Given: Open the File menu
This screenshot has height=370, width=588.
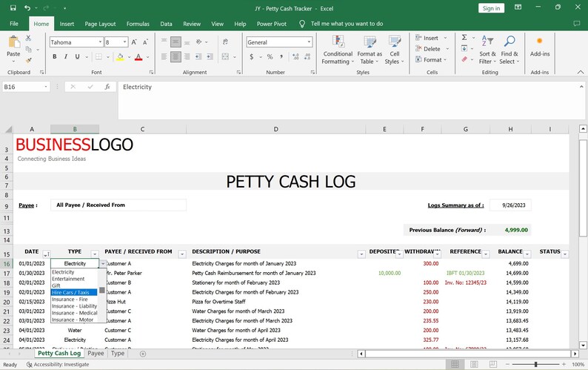Looking at the screenshot, I should tap(14, 24).
